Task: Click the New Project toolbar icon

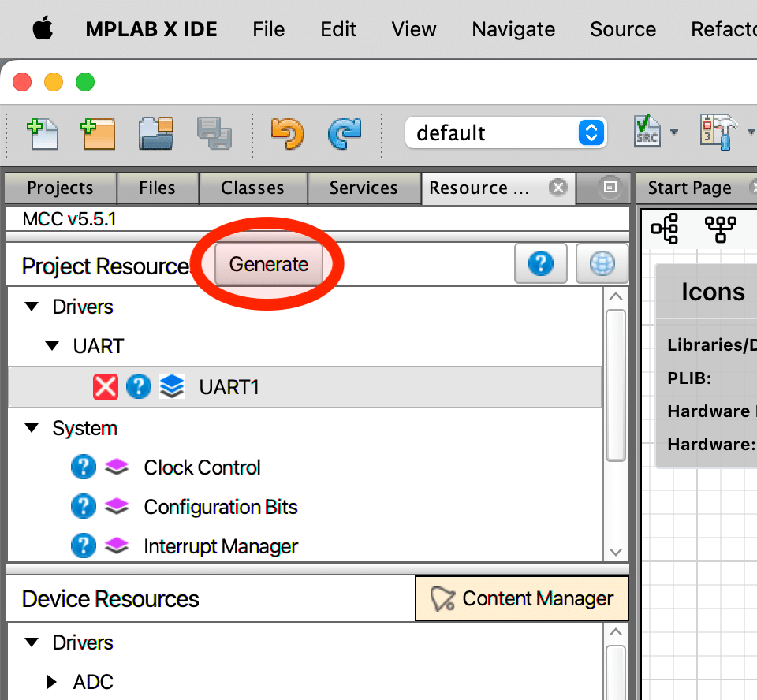Action: tap(98, 134)
